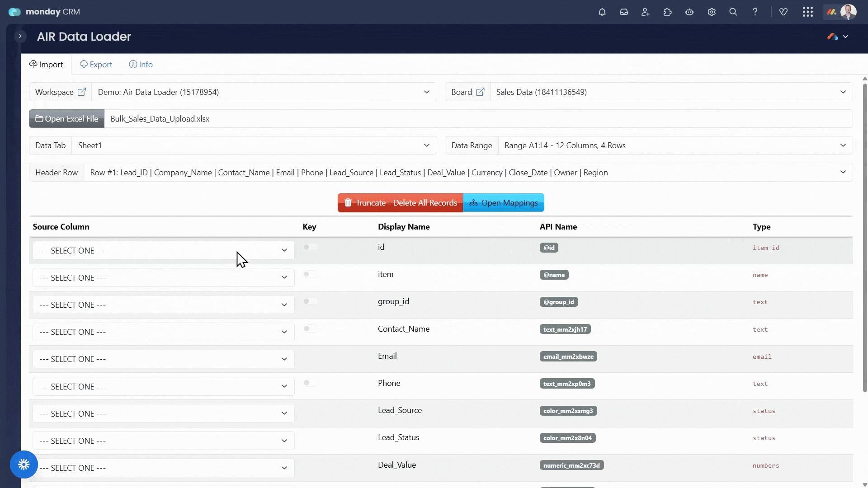Click the item_id type value
This screenshot has width=868, height=488.
click(766, 248)
